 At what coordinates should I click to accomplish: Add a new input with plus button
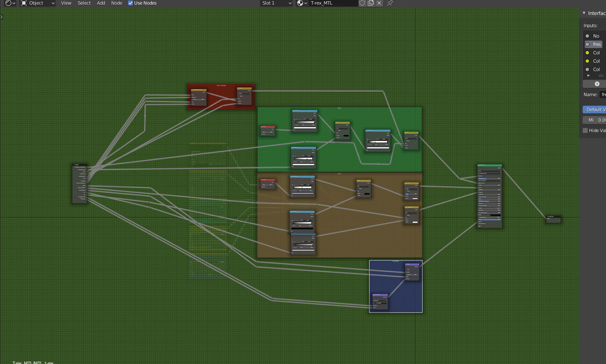[597, 84]
